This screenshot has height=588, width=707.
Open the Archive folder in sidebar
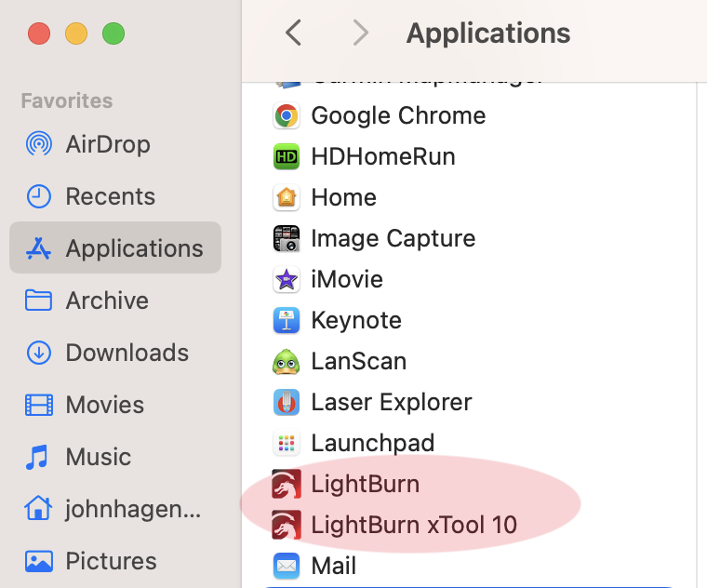coord(106,301)
